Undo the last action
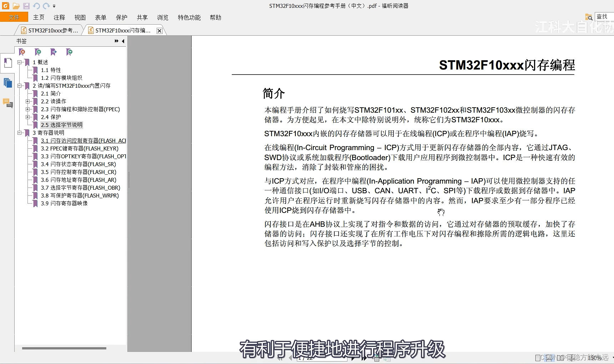 [36, 6]
